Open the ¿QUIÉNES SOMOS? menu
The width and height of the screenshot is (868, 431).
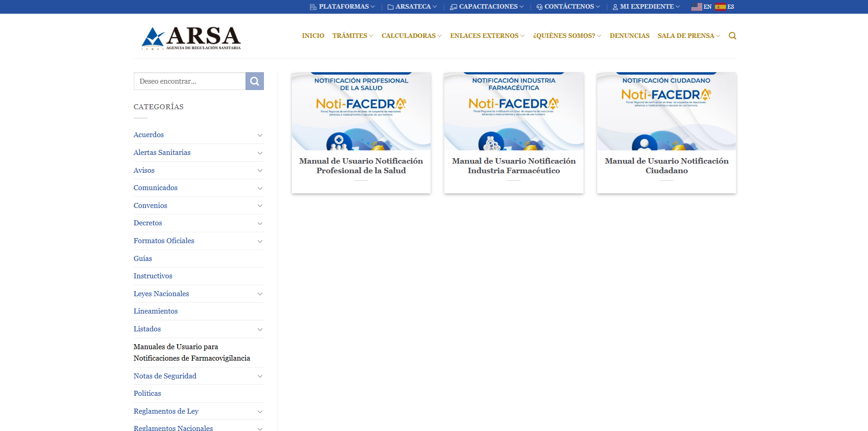567,36
